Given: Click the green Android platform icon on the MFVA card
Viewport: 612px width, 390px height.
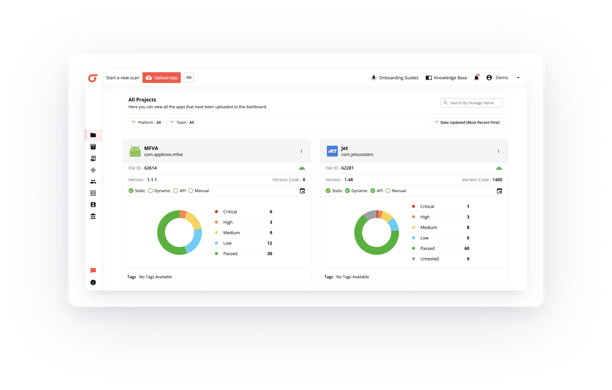Looking at the screenshot, I should click(x=302, y=168).
